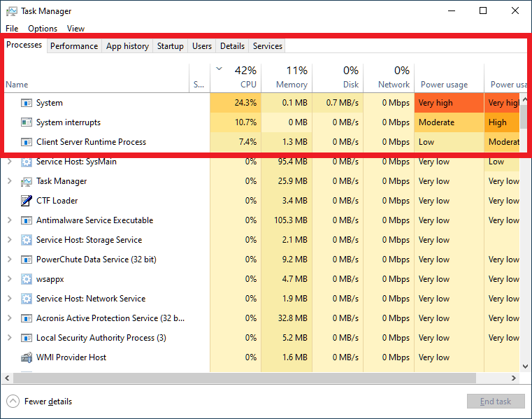
Task: Click the Service Host: SysMain gear icon
Action: [x=27, y=162]
